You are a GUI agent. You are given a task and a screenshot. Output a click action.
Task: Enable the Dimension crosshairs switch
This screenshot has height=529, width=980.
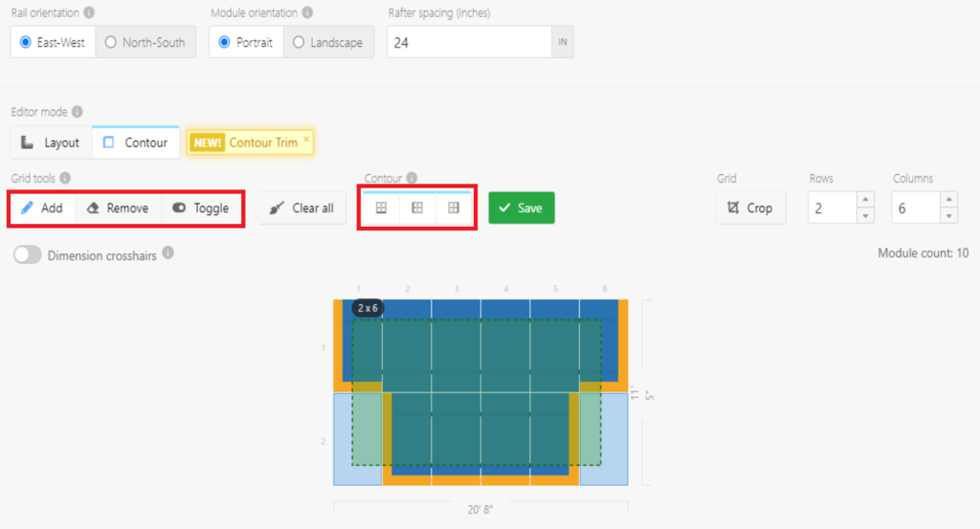28,255
